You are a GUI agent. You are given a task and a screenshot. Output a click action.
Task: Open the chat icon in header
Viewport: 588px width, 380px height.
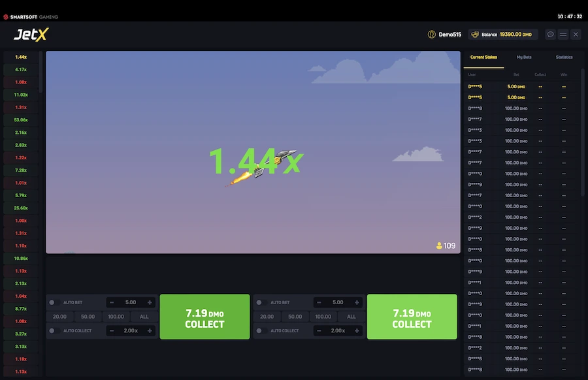(550, 35)
